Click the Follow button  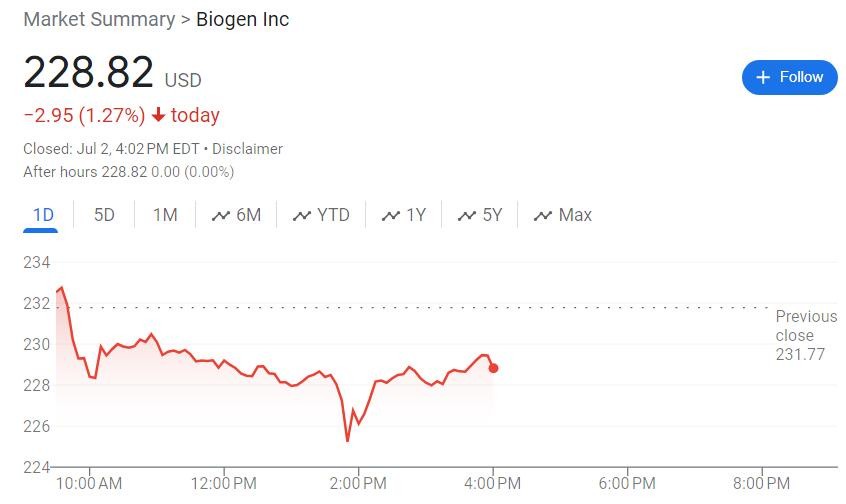(x=789, y=77)
